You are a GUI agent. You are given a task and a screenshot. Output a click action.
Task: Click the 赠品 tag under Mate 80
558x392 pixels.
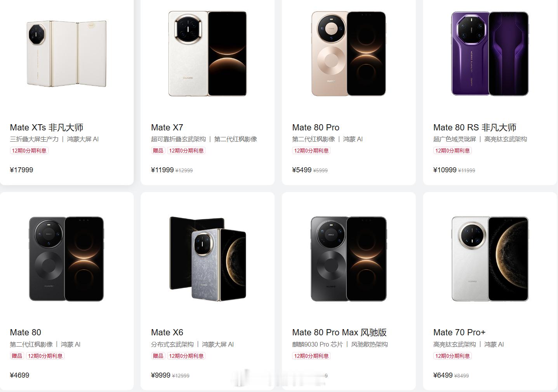(17, 356)
